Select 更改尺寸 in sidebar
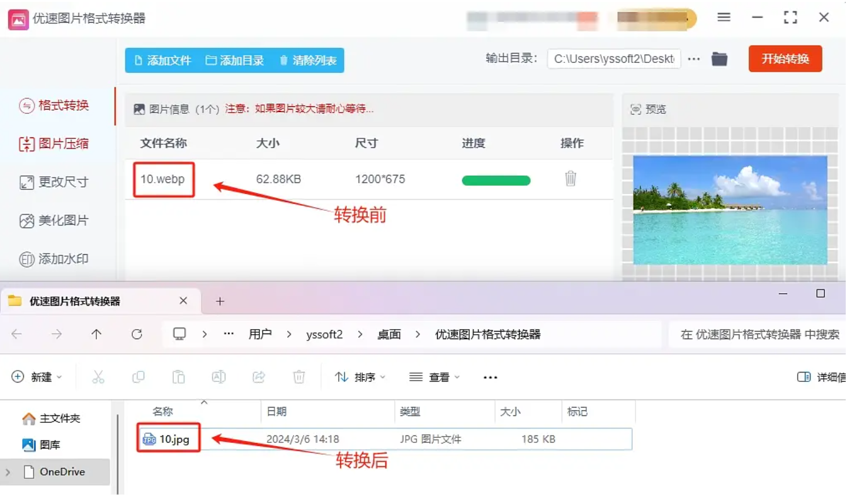 [x=54, y=182]
